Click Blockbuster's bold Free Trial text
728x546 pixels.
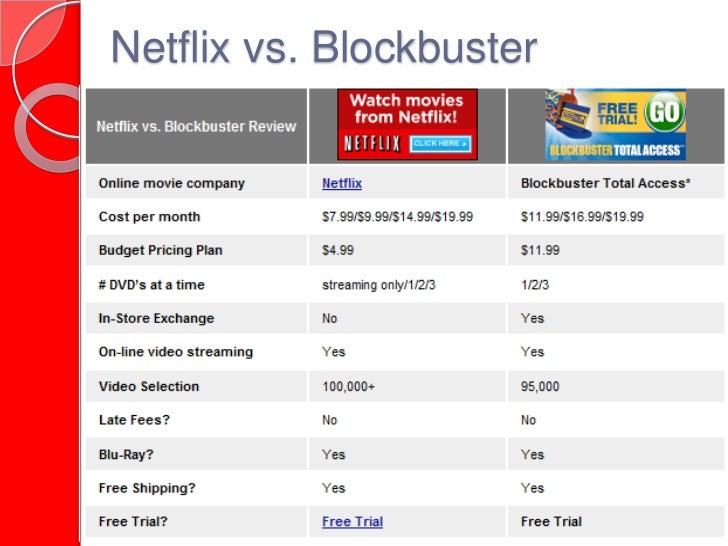coord(551,522)
